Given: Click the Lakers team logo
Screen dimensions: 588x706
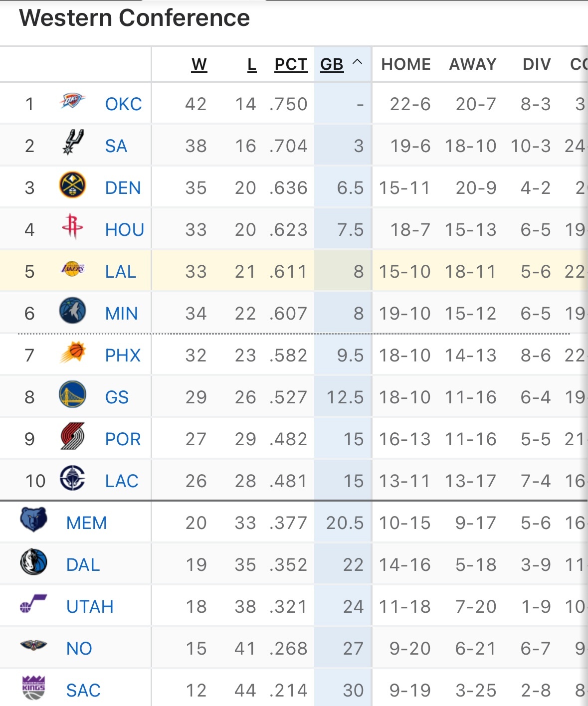Looking at the screenshot, I should 72,269.
